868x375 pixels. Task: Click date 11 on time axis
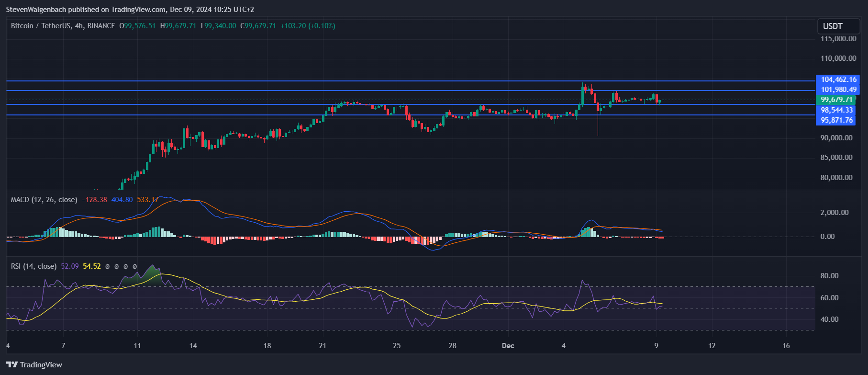[x=137, y=346]
